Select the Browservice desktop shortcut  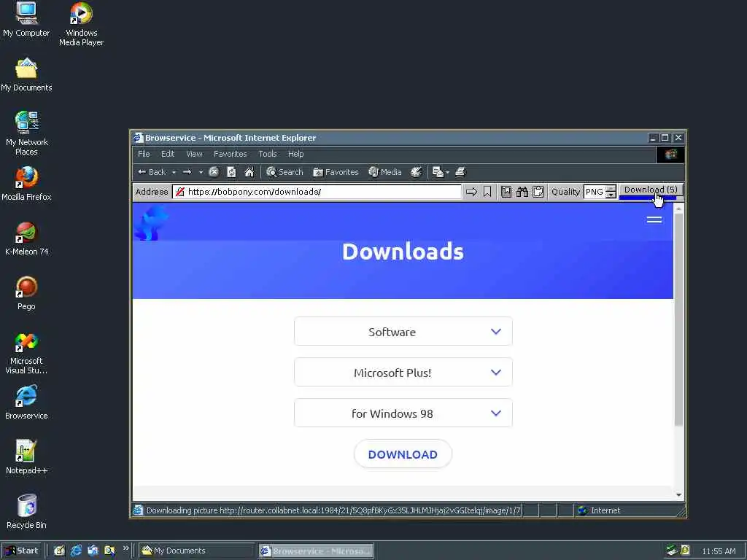(x=26, y=402)
